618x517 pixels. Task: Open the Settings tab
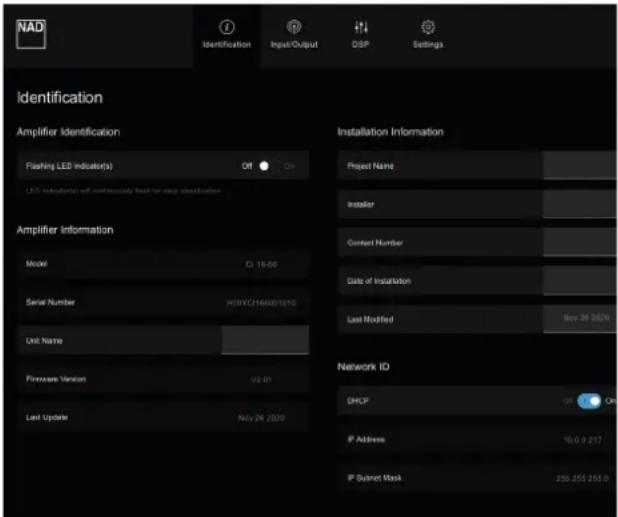[428, 36]
